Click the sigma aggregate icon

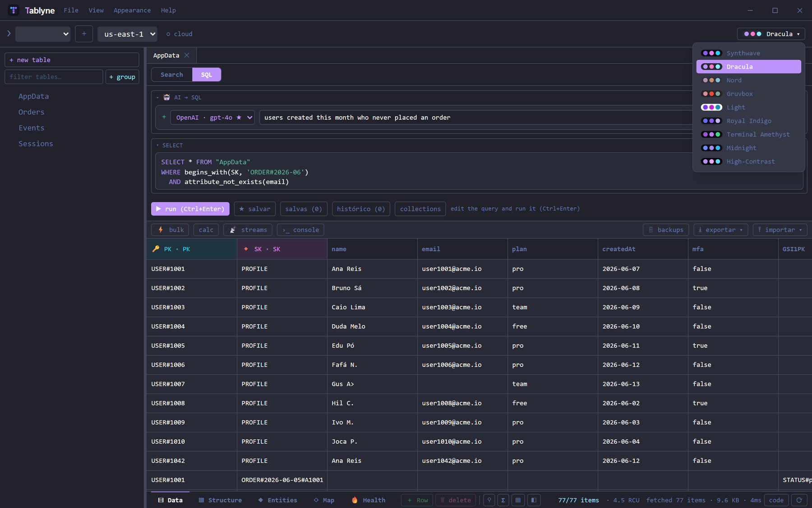point(503,500)
